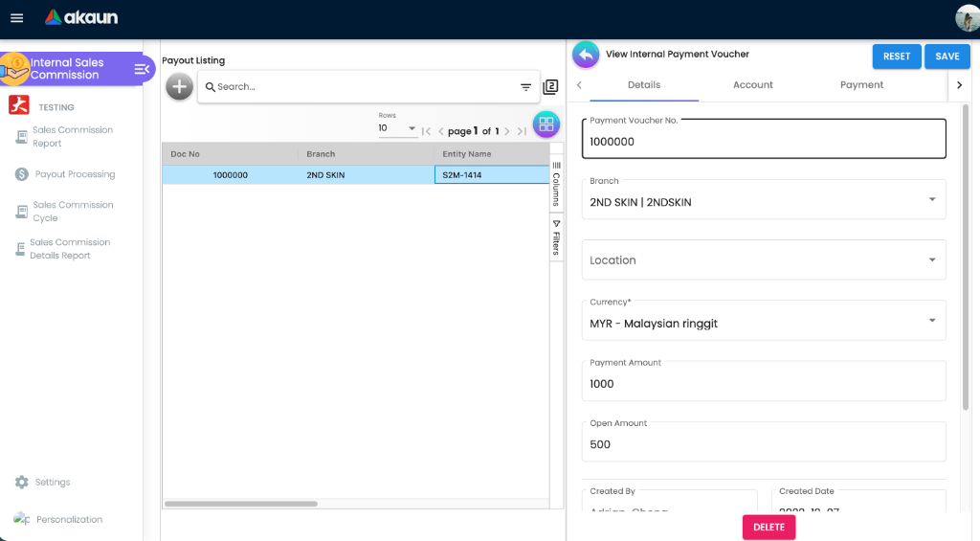Open the Columns side panel
This screenshot has height=541, width=980.
pyautogui.click(x=556, y=184)
